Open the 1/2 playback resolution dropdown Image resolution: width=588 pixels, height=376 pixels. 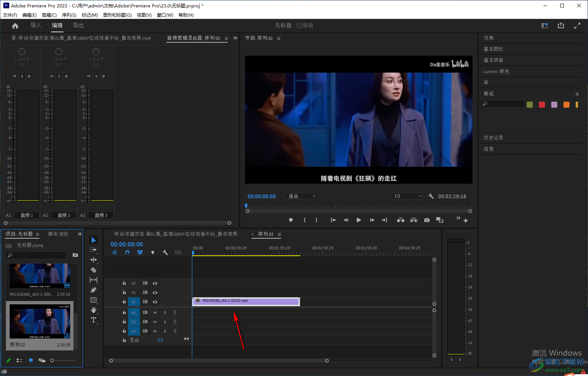(408, 196)
